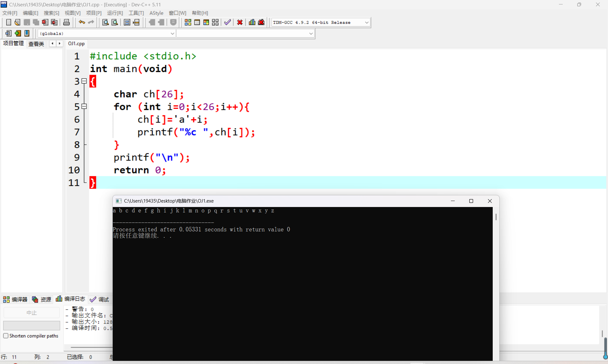Image resolution: width=608 pixels, height=364 pixels.
Task: Enable Shorten compiler paths checkbox
Action: click(6, 336)
